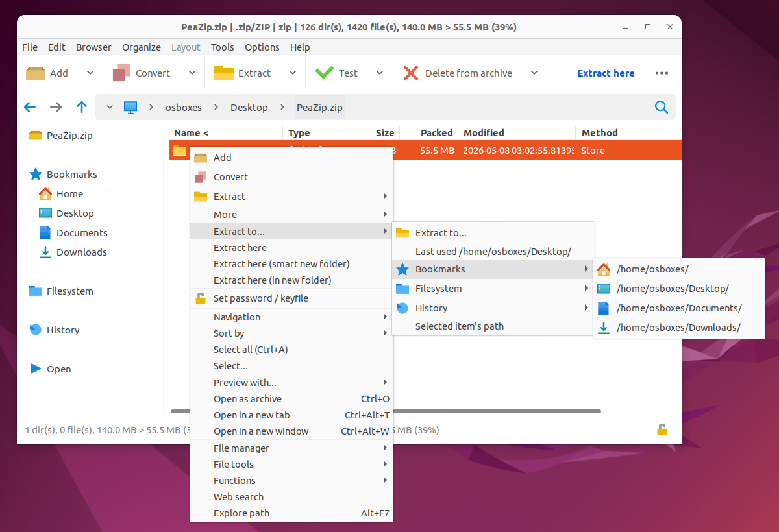Click the computer monitor icon in address bar
779x532 pixels.
130,107
